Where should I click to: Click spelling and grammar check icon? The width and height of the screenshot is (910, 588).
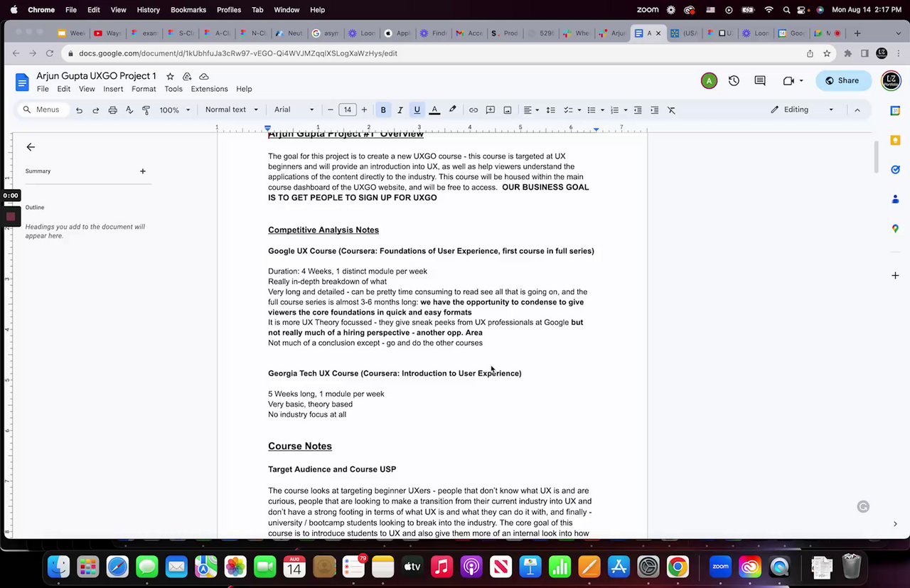[129, 110]
